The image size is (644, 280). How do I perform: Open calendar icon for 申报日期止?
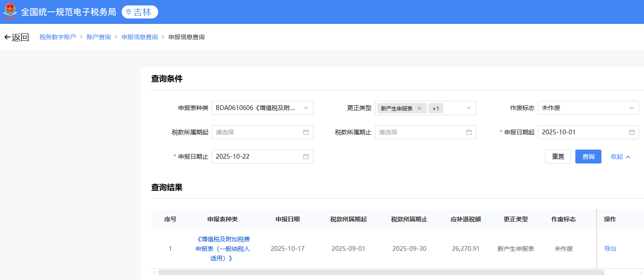point(306,157)
